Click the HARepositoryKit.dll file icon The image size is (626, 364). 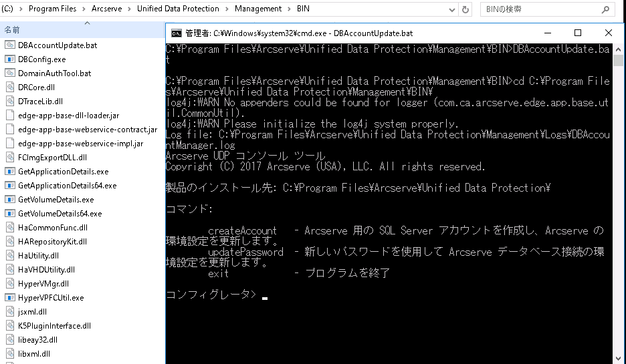(x=10, y=242)
